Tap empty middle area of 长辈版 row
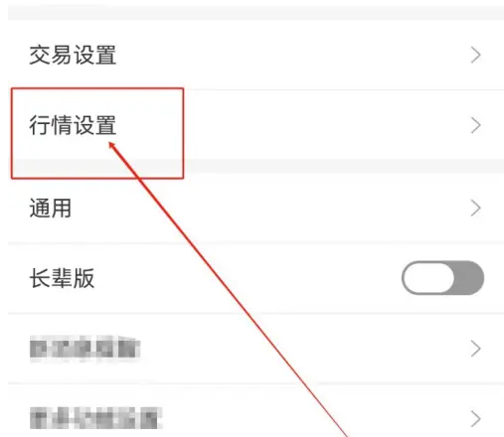Image resolution: width=504 pixels, height=437 pixels. [x=247, y=278]
